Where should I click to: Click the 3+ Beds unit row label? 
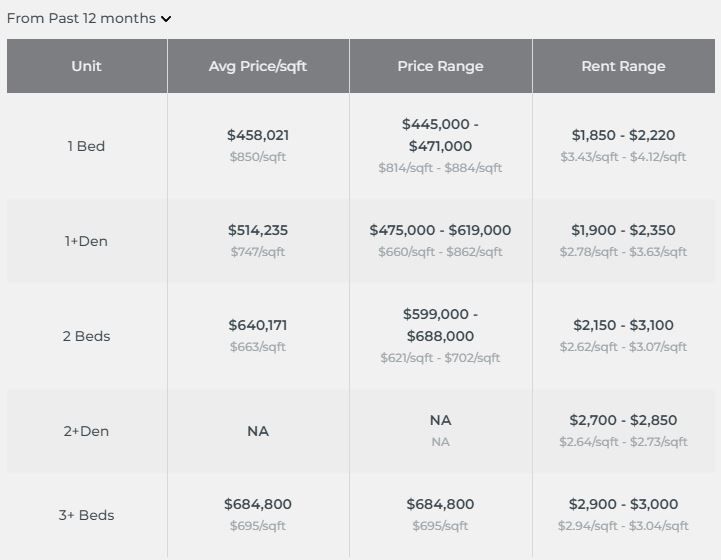tap(86, 515)
